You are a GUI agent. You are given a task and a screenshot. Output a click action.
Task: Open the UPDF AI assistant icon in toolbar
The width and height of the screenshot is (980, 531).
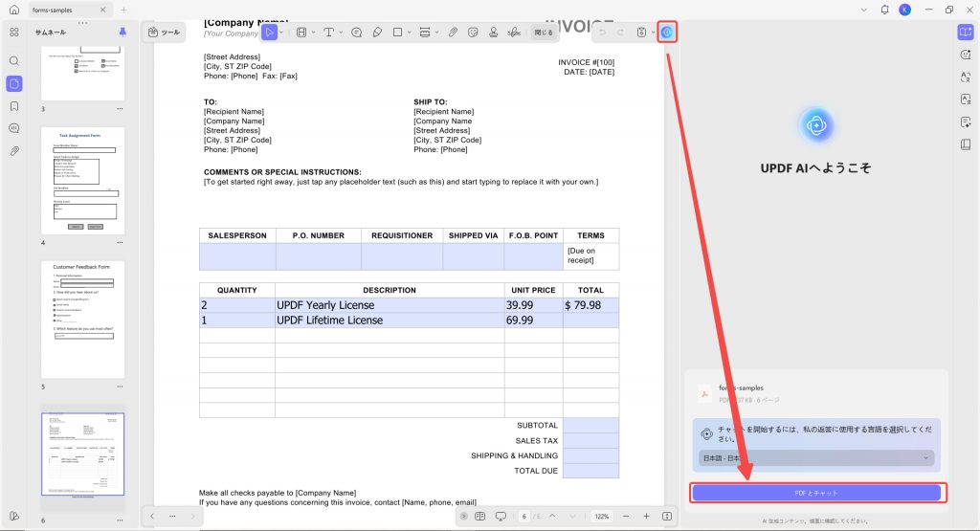[667, 33]
